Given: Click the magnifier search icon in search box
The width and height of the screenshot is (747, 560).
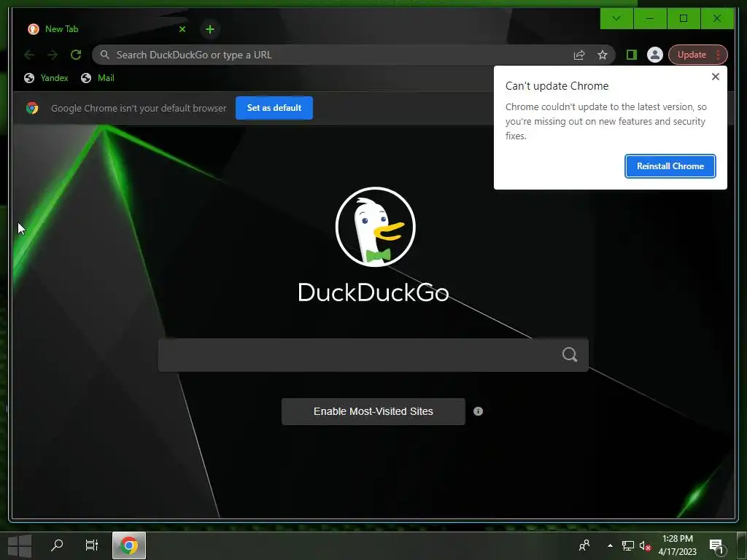Looking at the screenshot, I should pos(570,355).
